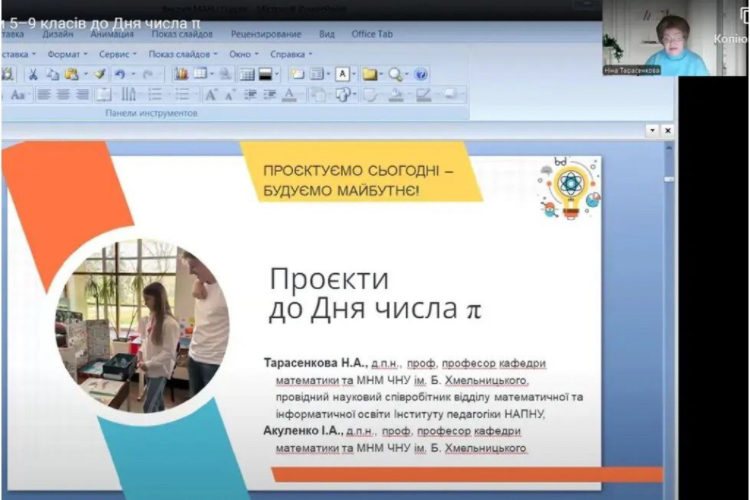Click the blue Help question mark icon
Screen dimensions: 750x500
click(x=421, y=74)
